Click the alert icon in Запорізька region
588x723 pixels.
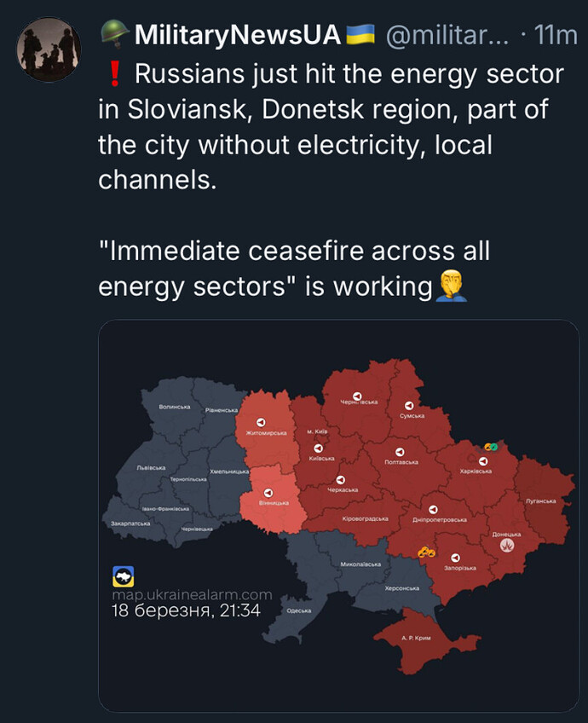[x=455, y=558]
